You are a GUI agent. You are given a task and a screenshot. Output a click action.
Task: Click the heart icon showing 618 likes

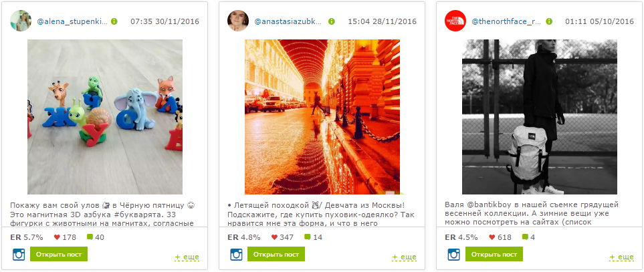coord(492,237)
